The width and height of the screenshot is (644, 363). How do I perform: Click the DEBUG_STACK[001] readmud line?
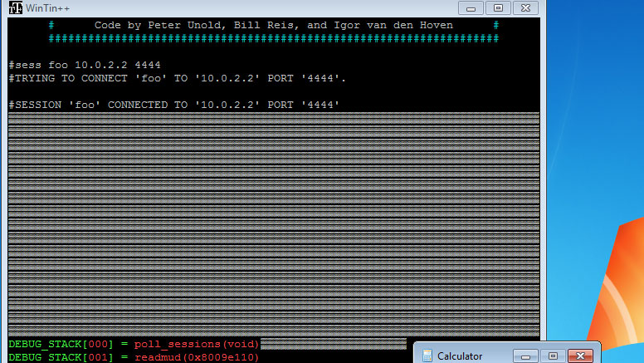point(133,357)
